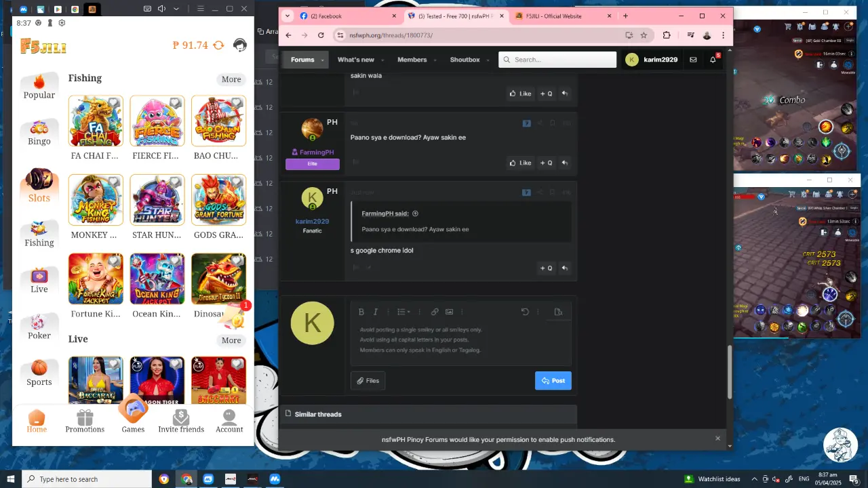Open the Monkey King Fishing game

(95, 200)
